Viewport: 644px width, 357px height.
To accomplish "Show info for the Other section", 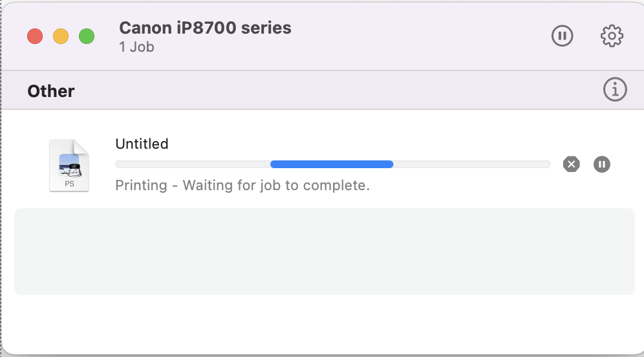I will pyautogui.click(x=614, y=90).
